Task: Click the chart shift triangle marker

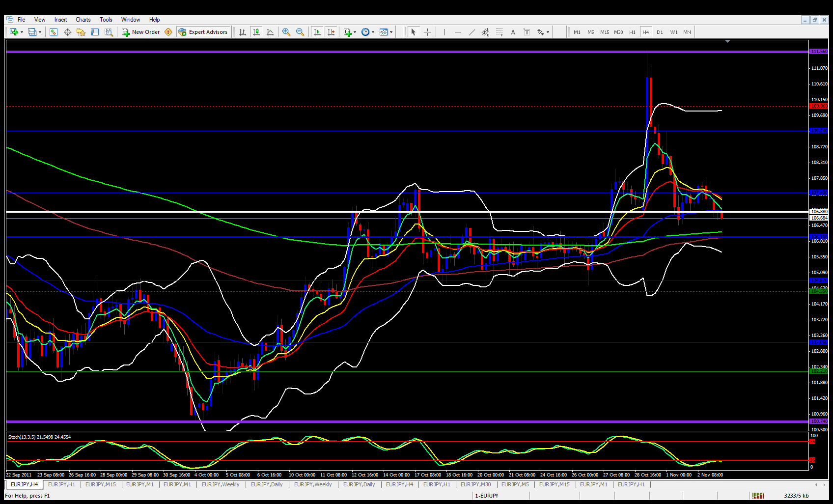Action: pyautogui.click(x=727, y=42)
